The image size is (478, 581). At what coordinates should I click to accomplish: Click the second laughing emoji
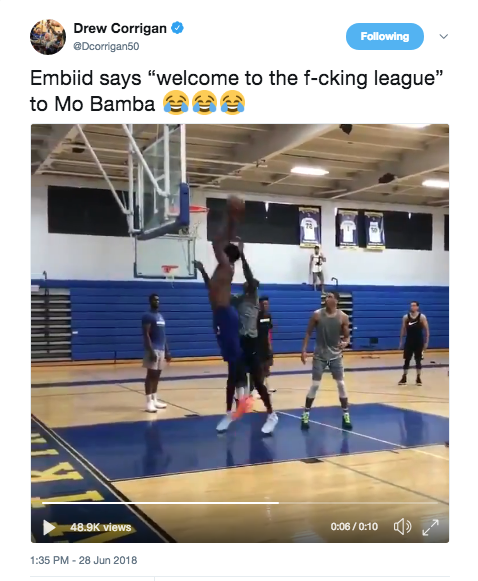[x=204, y=102]
